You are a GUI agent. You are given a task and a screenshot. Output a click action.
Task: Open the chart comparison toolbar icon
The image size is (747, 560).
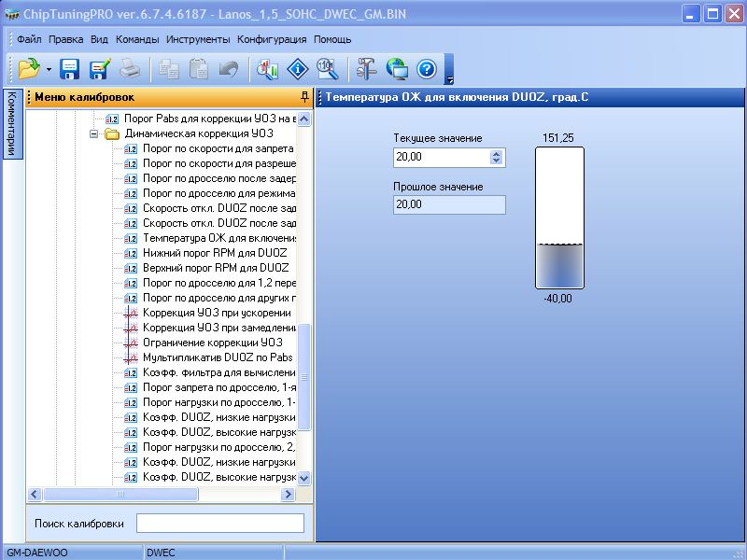268,68
